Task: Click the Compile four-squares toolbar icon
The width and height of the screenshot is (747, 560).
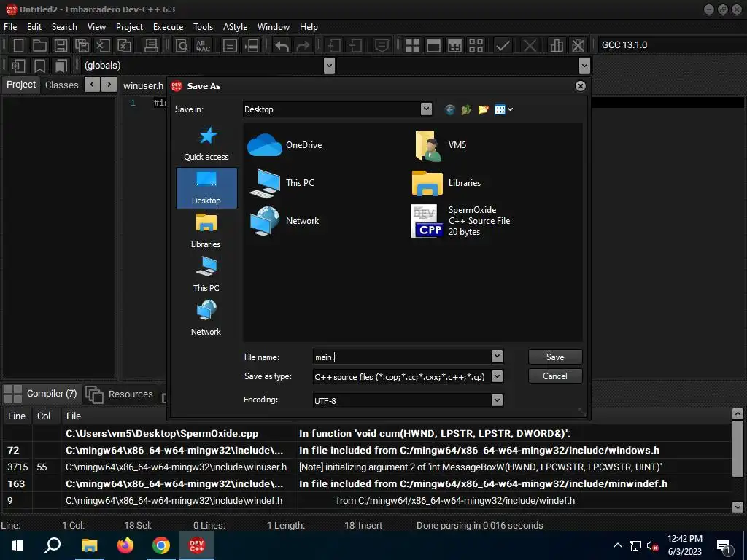Action: point(412,45)
